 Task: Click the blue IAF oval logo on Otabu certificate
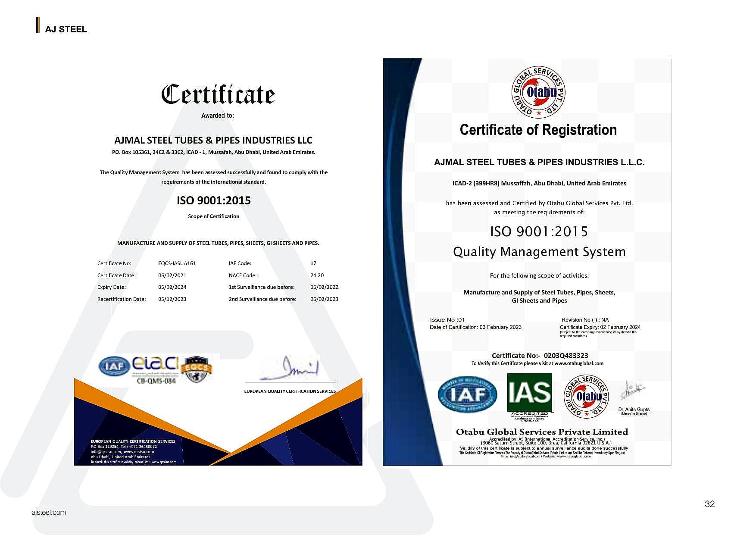467,394
